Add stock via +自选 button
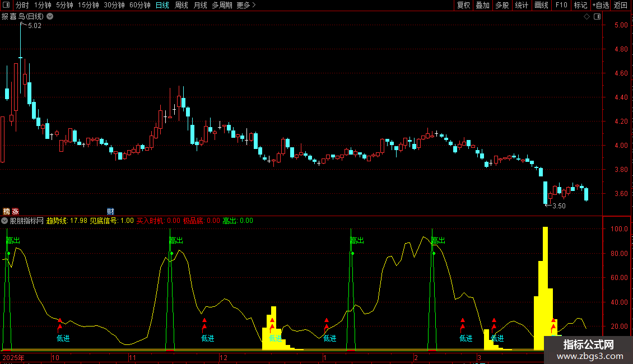The height and width of the screenshot is (364, 633). [x=601, y=5]
